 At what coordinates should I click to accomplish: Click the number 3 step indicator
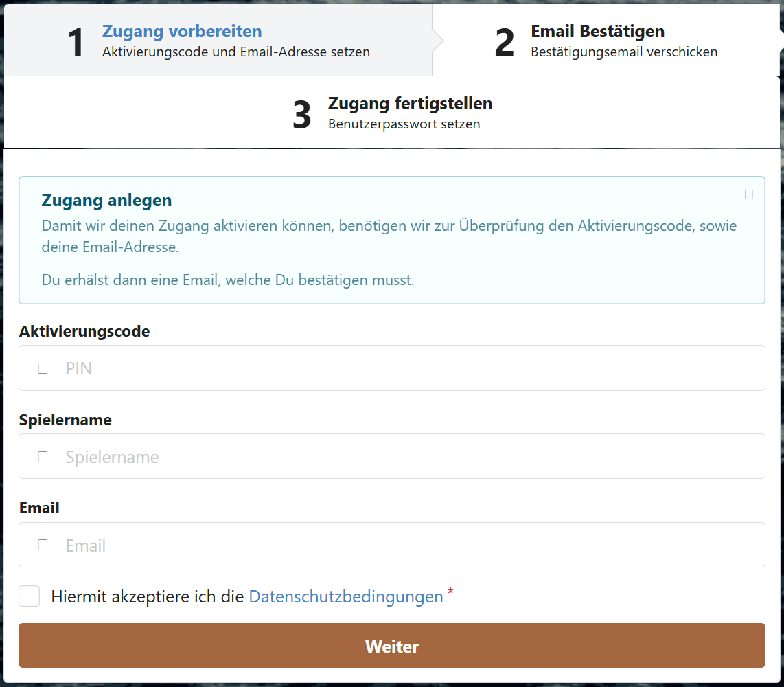coord(302,112)
